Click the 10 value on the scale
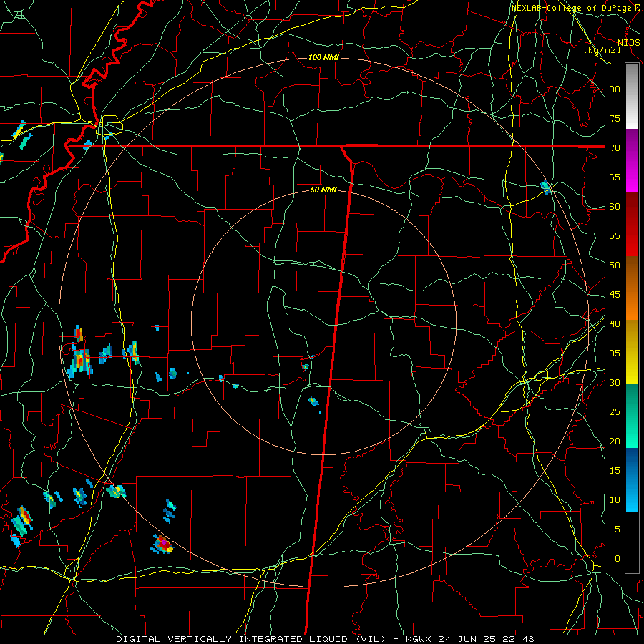The height and width of the screenshot is (644, 644). 615,500
